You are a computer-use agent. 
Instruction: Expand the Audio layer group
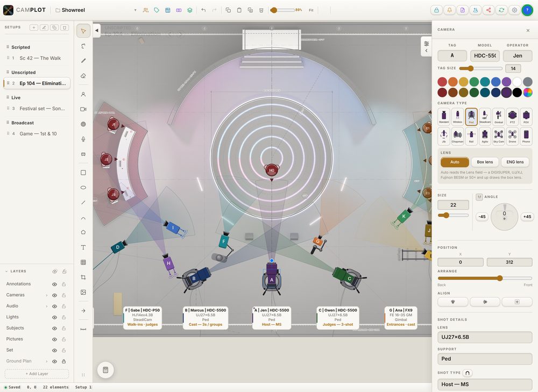point(47,307)
